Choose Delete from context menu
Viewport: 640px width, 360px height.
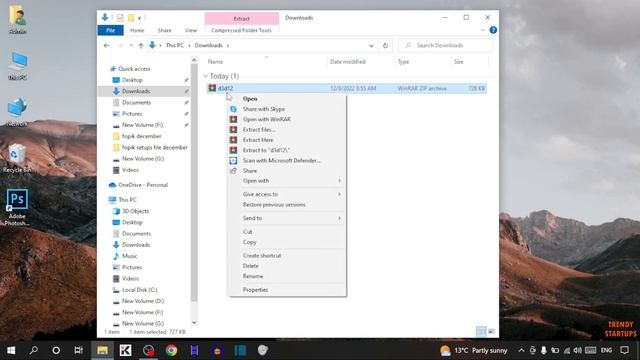[287, 266]
